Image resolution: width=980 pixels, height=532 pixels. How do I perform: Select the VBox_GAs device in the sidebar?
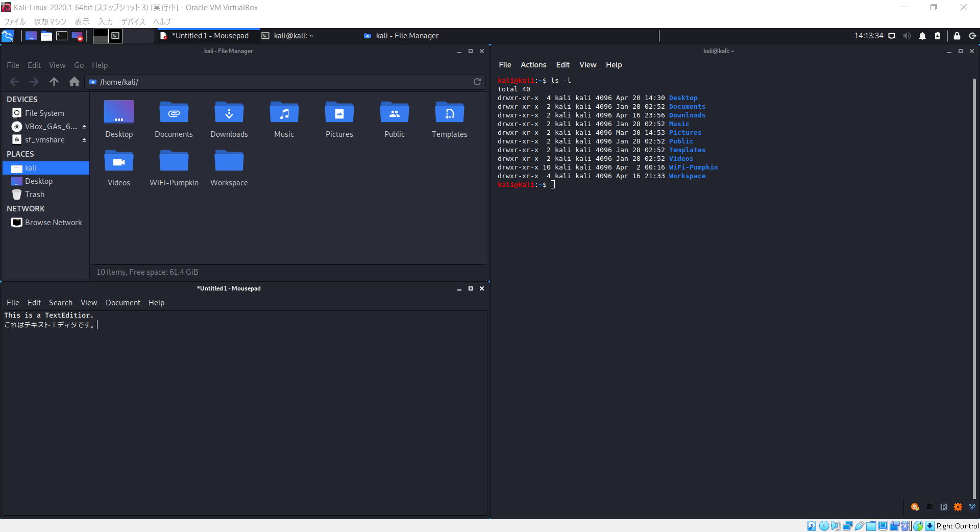[x=45, y=127]
